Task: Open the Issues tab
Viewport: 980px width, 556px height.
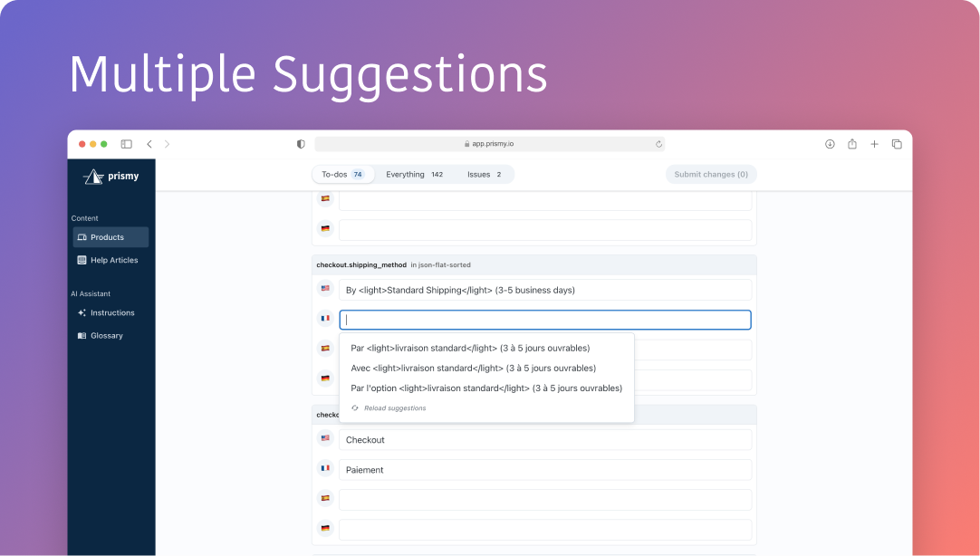Action: 485,174
